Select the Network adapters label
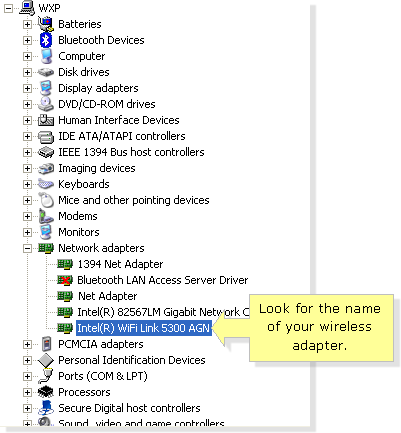This screenshot has width=401, height=433. [x=101, y=248]
